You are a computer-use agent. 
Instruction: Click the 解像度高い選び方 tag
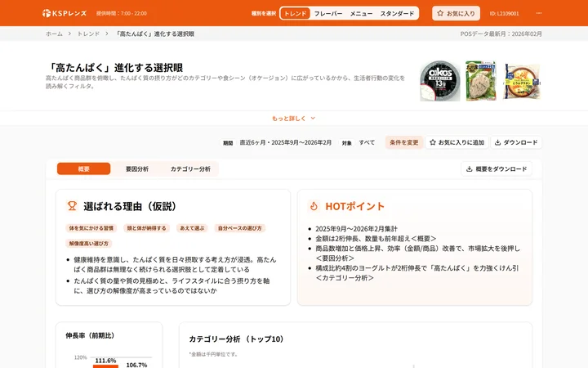[x=88, y=244]
